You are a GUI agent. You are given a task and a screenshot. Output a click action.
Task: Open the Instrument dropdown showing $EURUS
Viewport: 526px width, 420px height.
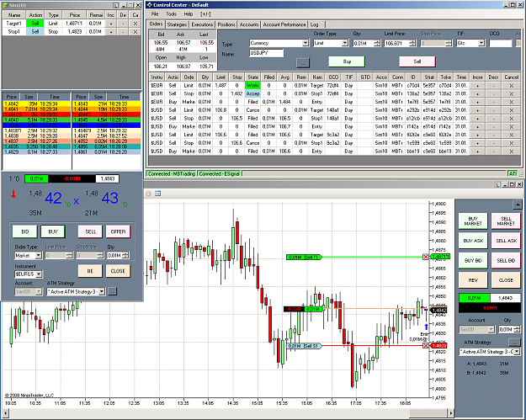tap(39, 274)
